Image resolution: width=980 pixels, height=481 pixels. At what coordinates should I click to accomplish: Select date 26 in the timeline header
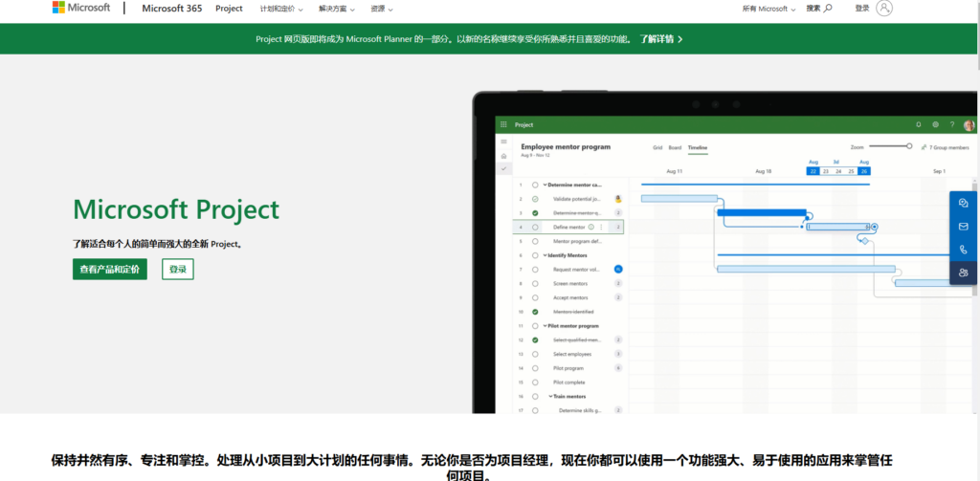(x=864, y=171)
